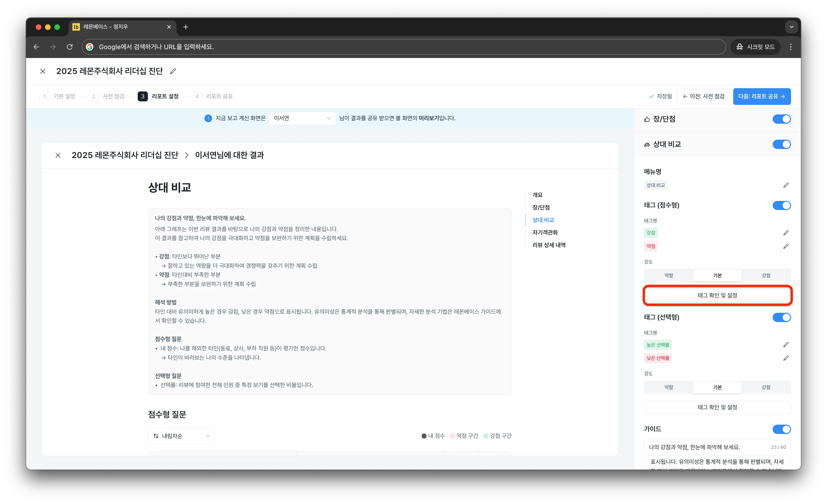Toggle the 태그 (점수형) switch

pos(781,205)
